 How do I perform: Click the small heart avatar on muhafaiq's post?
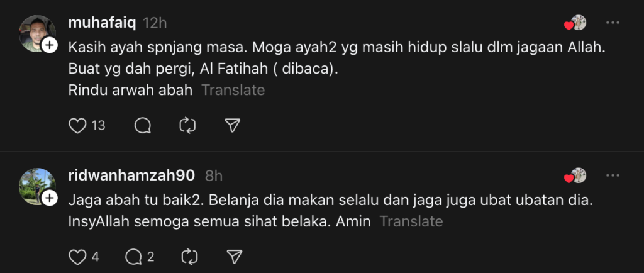point(575,23)
